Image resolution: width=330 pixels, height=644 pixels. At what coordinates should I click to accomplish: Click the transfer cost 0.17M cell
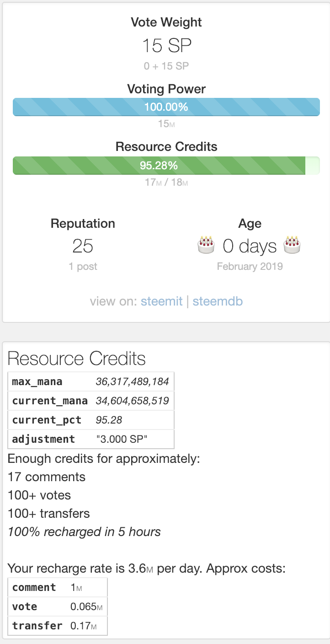[84, 626]
